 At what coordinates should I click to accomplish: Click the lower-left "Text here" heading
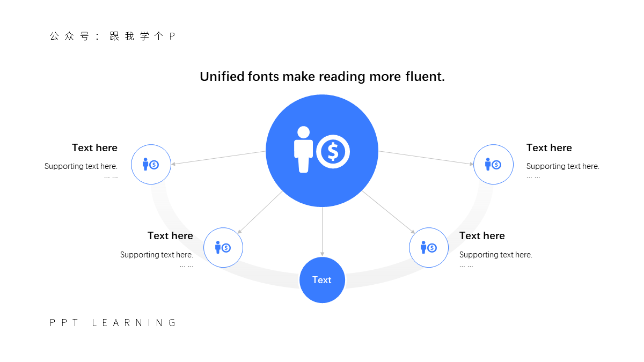pyautogui.click(x=170, y=235)
